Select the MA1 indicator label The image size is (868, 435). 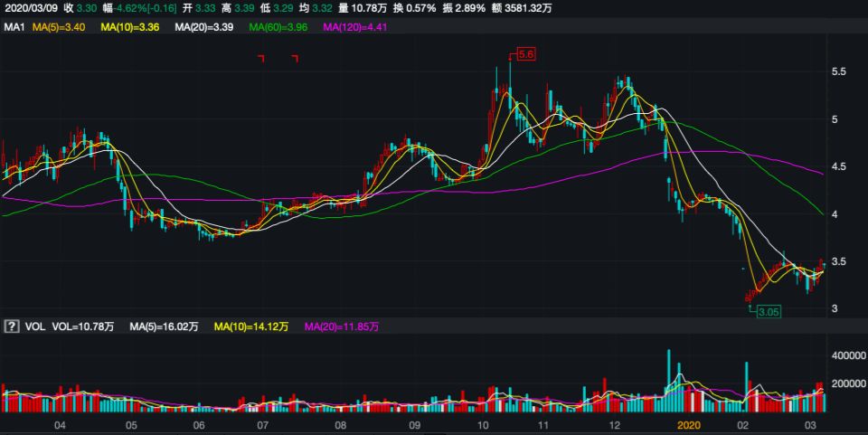click(x=14, y=27)
